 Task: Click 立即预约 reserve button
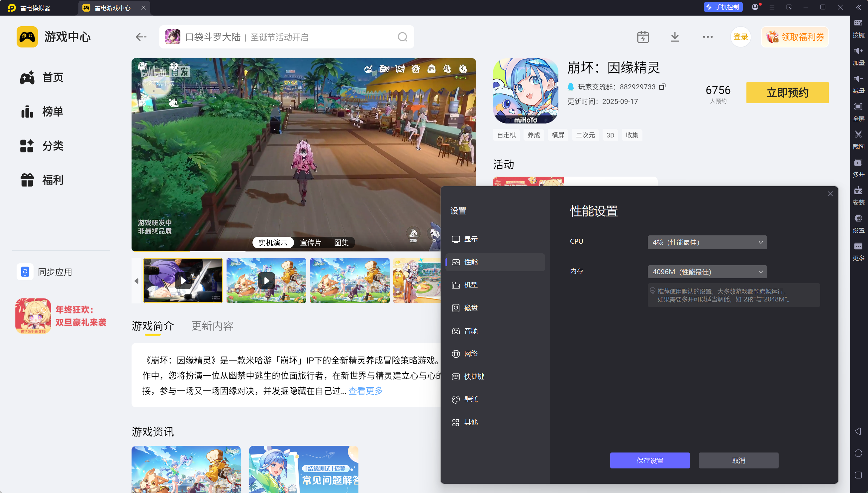tap(787, 92)
